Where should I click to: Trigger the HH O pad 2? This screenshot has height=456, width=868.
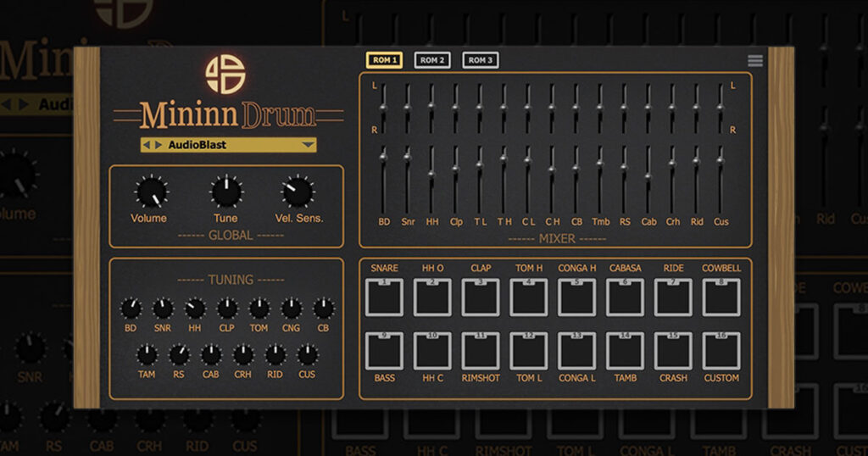tap(432, 298)
